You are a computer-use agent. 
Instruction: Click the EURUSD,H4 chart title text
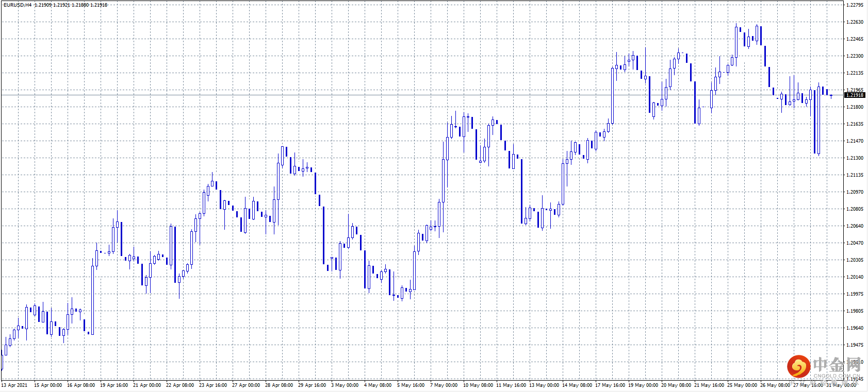(18, 5)
